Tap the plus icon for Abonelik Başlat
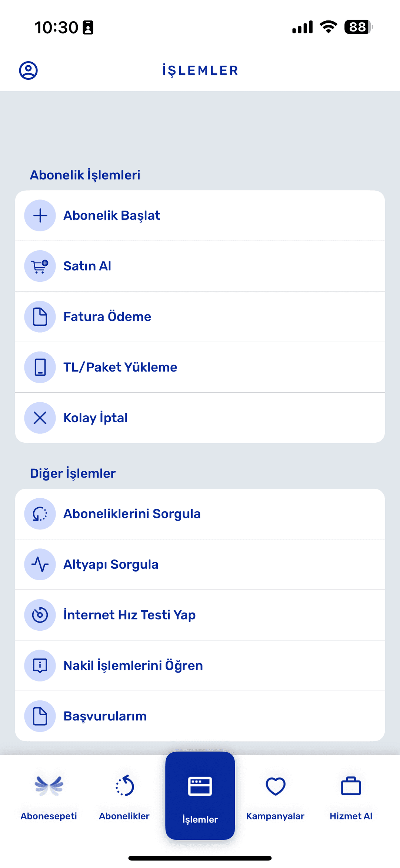The width and height of the screenshot is (400, 868). [40, 215]
